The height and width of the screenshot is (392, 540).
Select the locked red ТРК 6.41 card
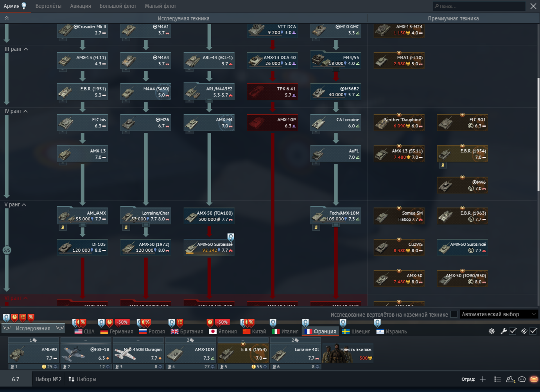273,92
